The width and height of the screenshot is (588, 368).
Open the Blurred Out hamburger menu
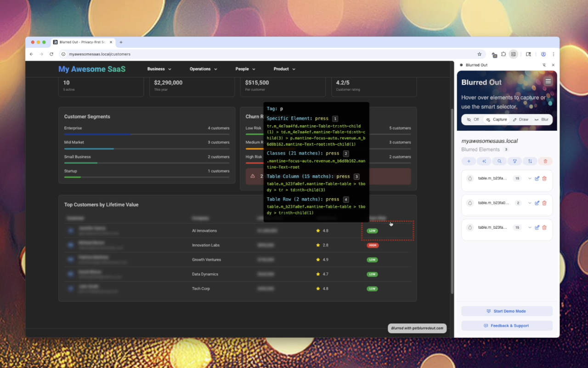[x=548, y=81]
